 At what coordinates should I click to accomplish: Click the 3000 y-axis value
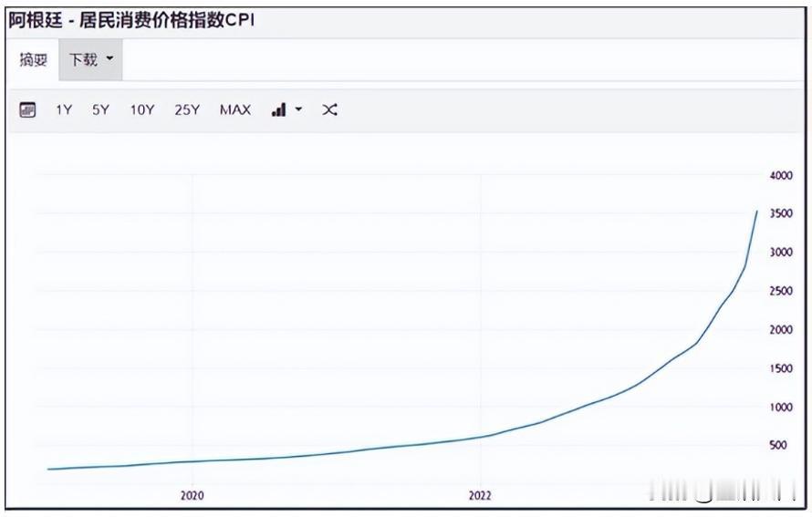click(781, 252)
